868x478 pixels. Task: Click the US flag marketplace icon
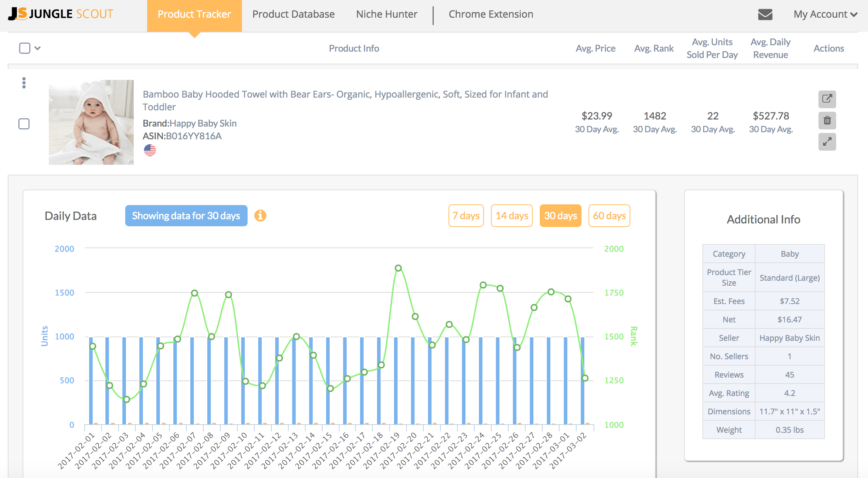pos(150,150)
